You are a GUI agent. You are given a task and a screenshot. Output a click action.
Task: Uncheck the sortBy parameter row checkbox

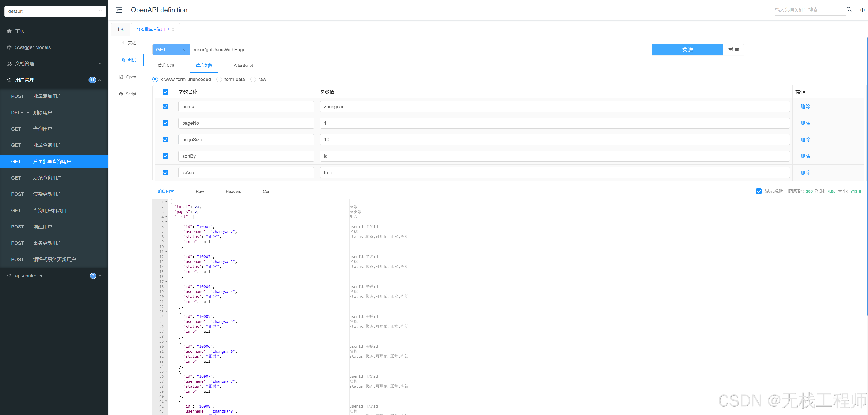(x=165, y=156)
